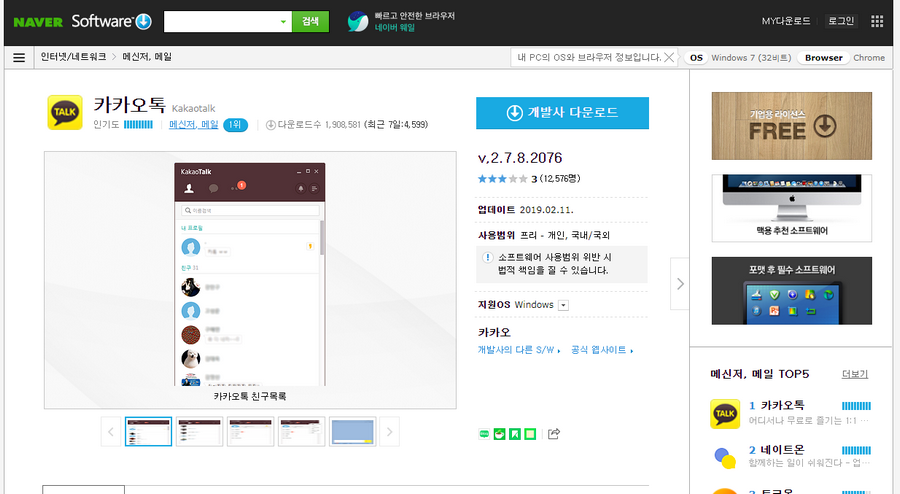Open the 인터넷/네트워크 breadcrumb
The height and width of the screenshot is (494, 900).
coord(73,57)
